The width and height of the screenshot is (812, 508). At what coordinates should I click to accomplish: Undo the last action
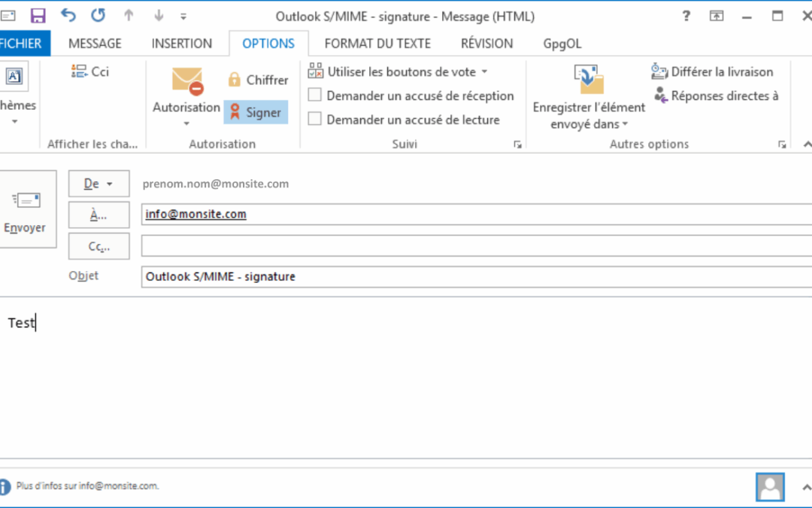[x=68, y=16]
